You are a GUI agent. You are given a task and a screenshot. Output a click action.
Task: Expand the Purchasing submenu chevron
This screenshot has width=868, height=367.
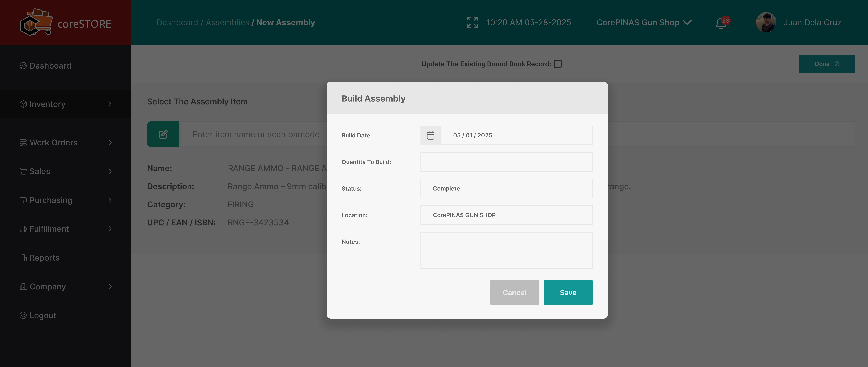coord(110,200)
